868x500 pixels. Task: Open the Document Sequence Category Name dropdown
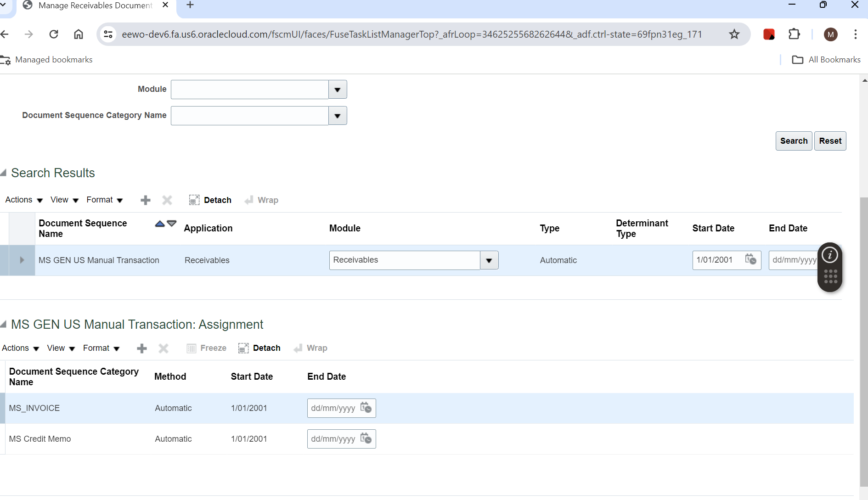(337, 116)
